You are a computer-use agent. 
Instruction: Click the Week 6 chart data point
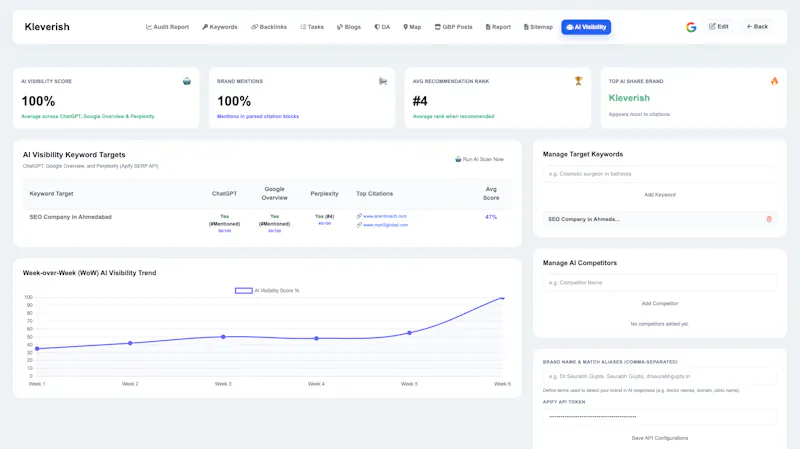pyautogui.click(x=503, y=297)
